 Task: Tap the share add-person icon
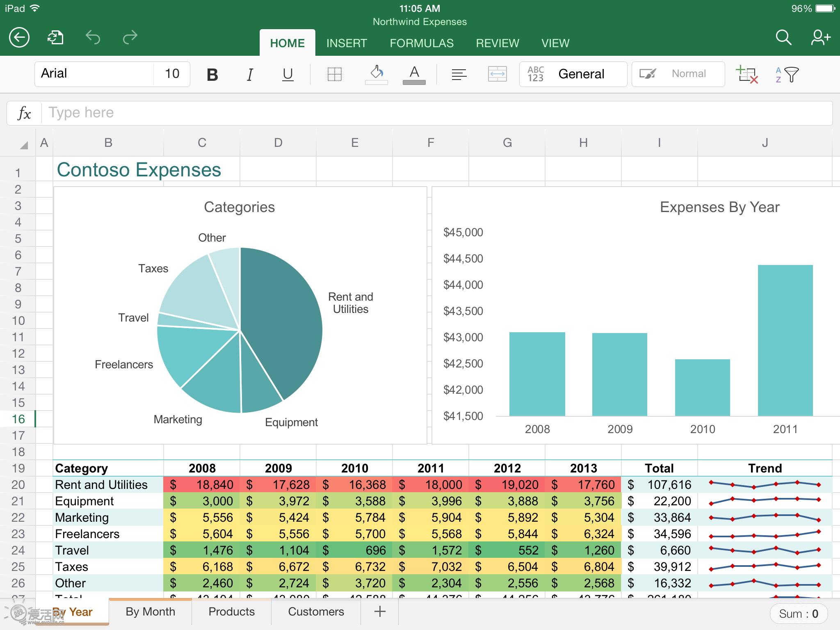pyautogui.click(x=821, y=37)
